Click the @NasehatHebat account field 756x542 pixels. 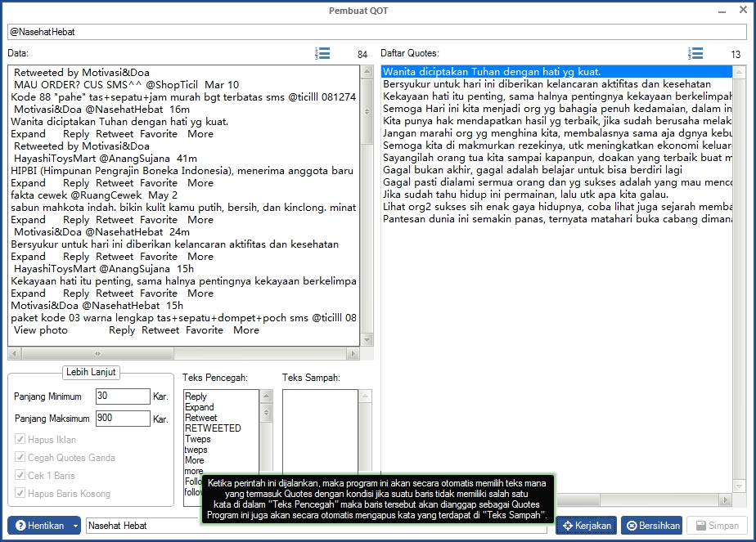tap(377, 32)
